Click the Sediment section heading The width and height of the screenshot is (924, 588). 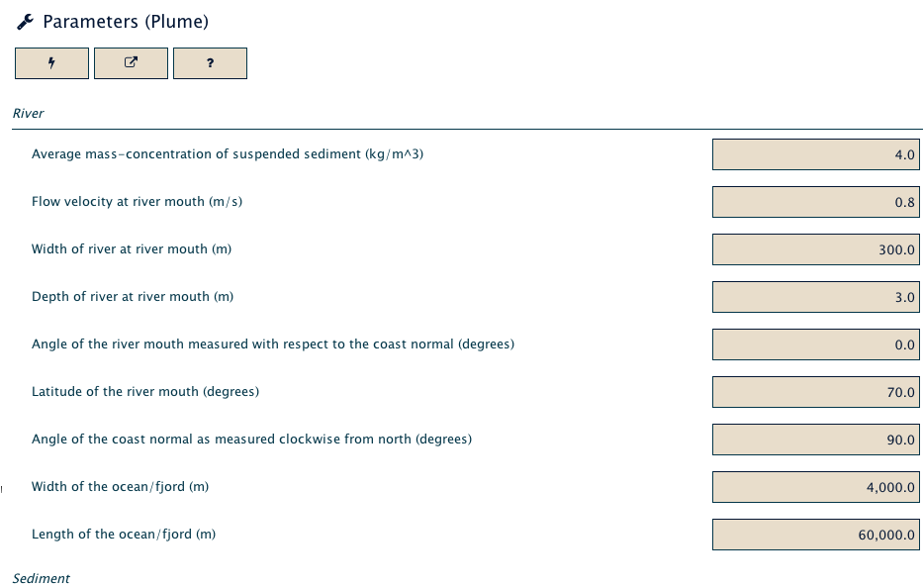coord(42,578)
